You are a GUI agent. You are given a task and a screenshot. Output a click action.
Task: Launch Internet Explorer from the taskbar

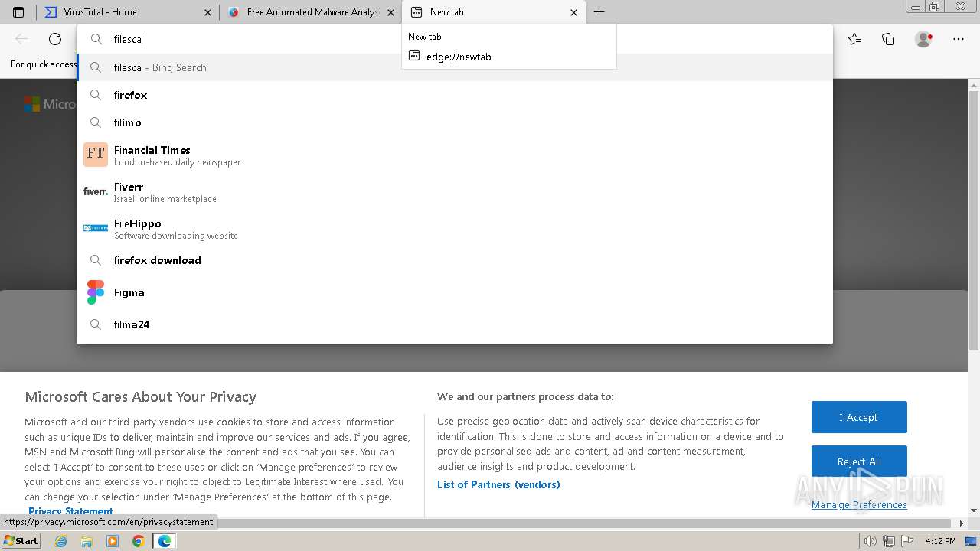click(61, 541)
